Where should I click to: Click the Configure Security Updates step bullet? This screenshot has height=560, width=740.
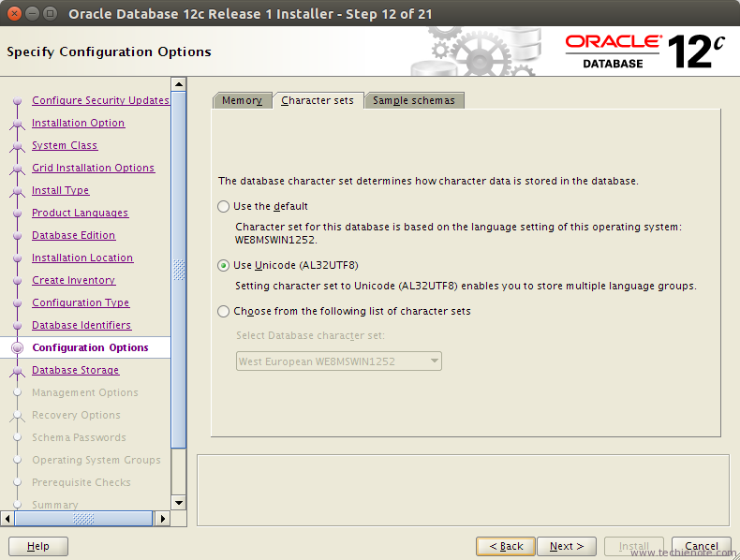click(x=18, y=100)
